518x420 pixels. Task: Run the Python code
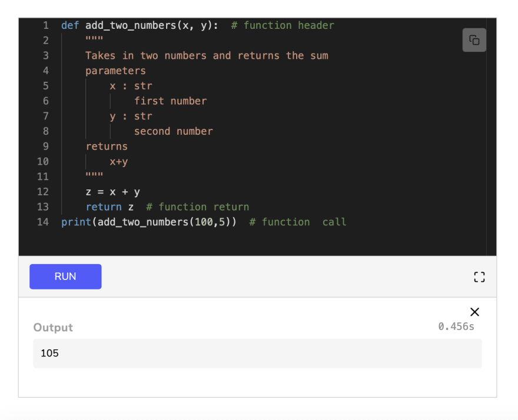click(65, 276)
